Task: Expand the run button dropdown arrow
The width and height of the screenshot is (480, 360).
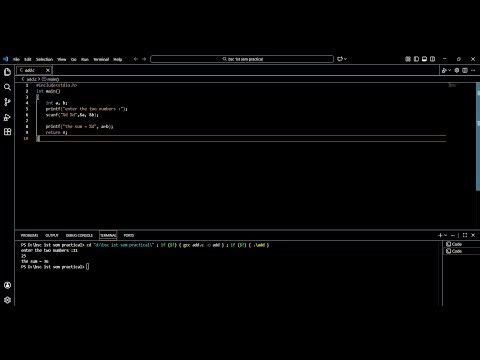Action: pos(450,70)
